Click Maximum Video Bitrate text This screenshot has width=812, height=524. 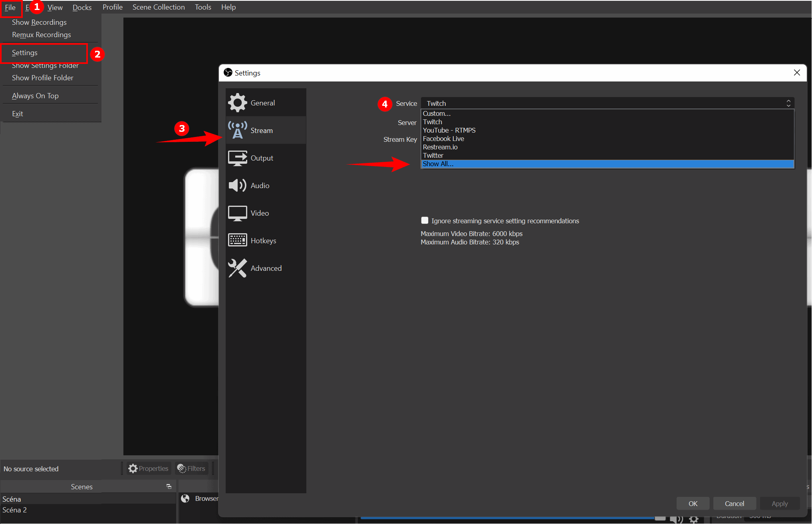(x=471, y=234)
